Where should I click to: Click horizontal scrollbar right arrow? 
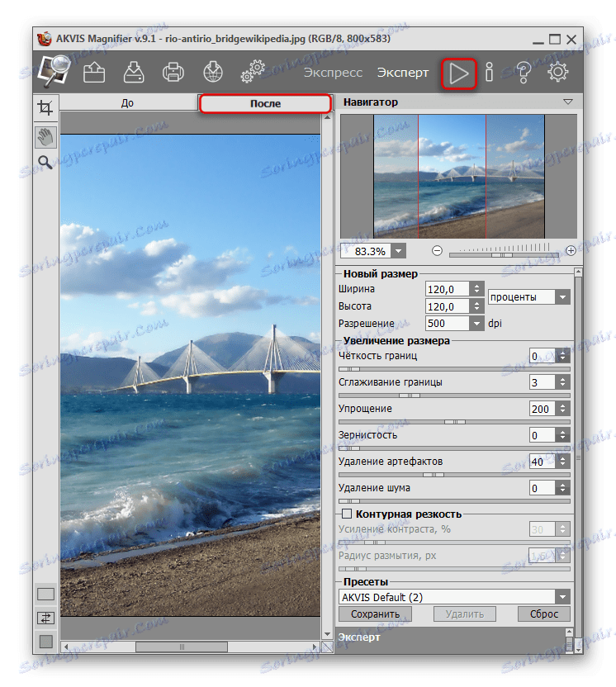click(314, 647)
